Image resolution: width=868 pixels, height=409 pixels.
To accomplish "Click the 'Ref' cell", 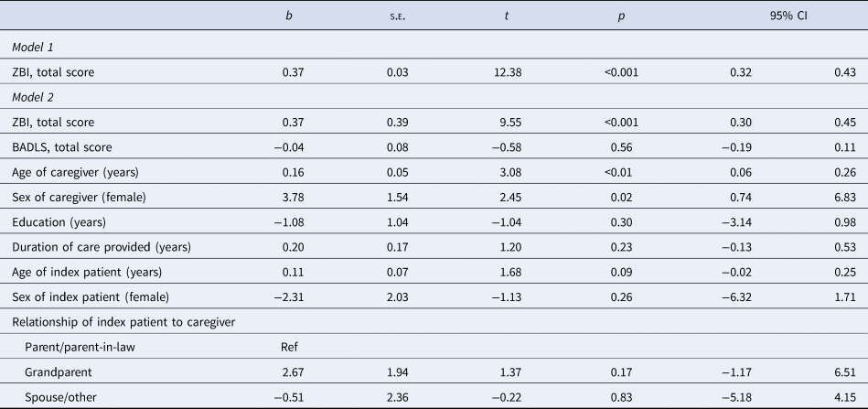I will [289, 348].
